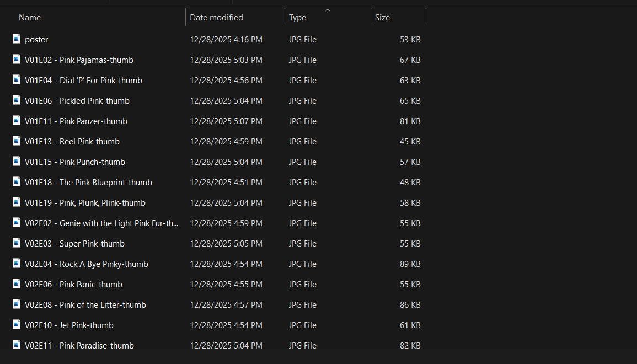The width and height of the screenshot is (637, 364).
Task: Select V02E08 Pink of the Litter-thumb file
Action: coord(85,305)
